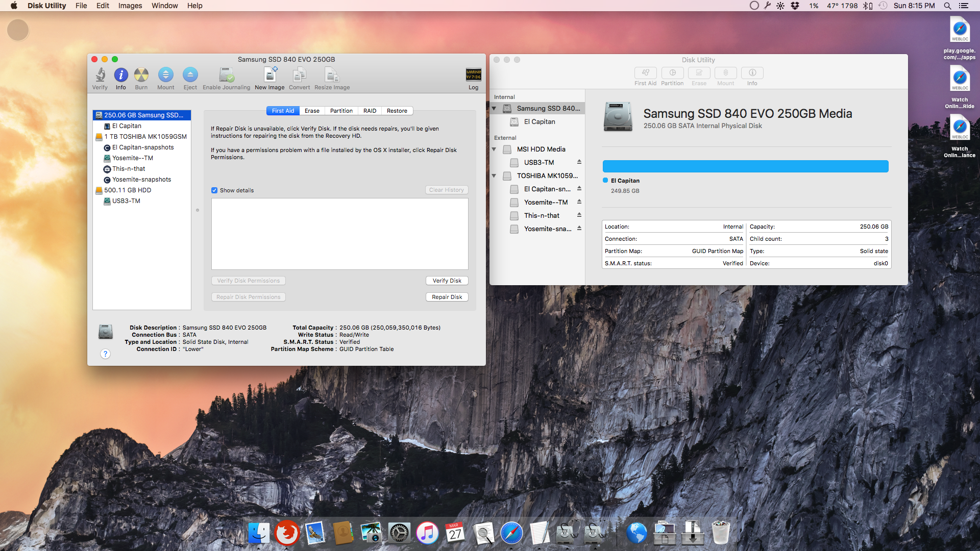Open Finder from the Dock

click(259, 533)
